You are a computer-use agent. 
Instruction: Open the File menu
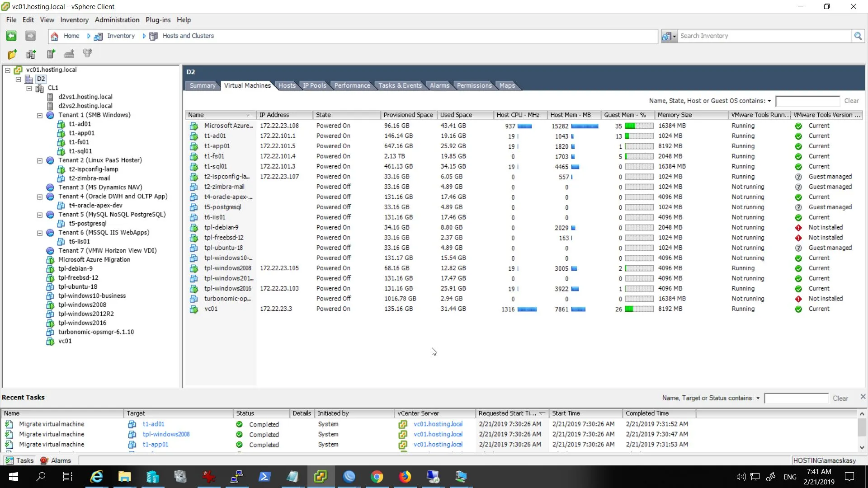11,20
